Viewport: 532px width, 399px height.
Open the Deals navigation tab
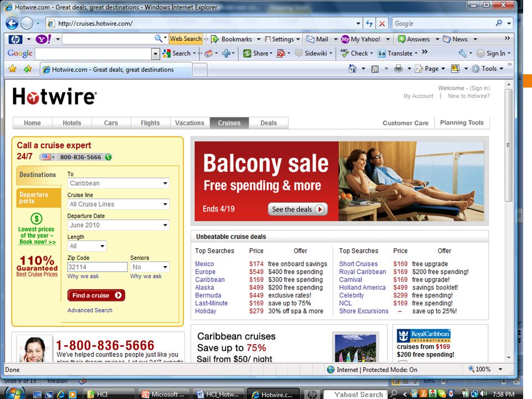click(268, 123)
